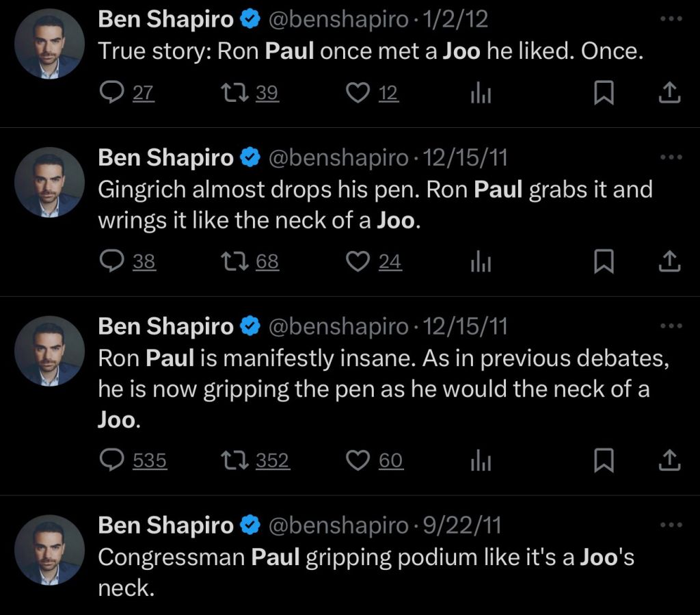Share the tweet that has 24 likes

(x=670, y=261)
